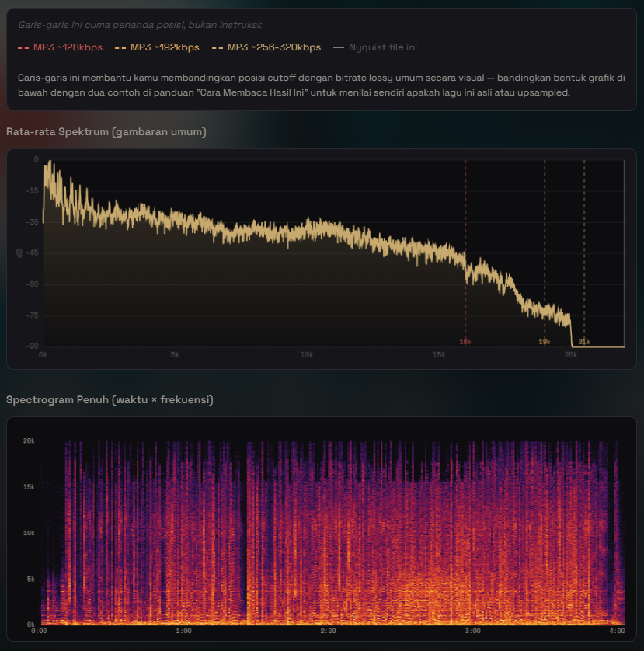Click the yellow dashed swatch beside MP3 ~256-320kbps
The width and height of the screenshot is (644, 651).
click(x=218, y=47)
